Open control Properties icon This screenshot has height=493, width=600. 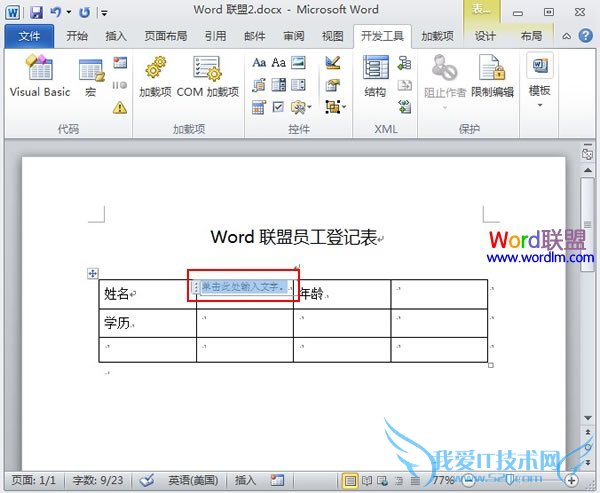pyautogui.click(x=333, y=85)
